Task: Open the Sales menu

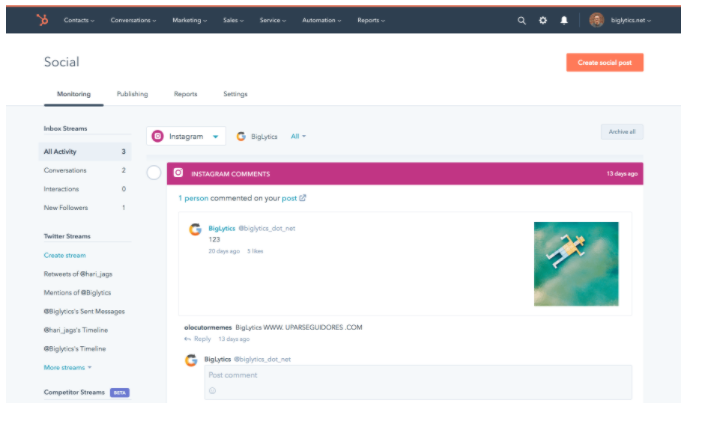Action: pyautogui.click(x=233, y=20)
